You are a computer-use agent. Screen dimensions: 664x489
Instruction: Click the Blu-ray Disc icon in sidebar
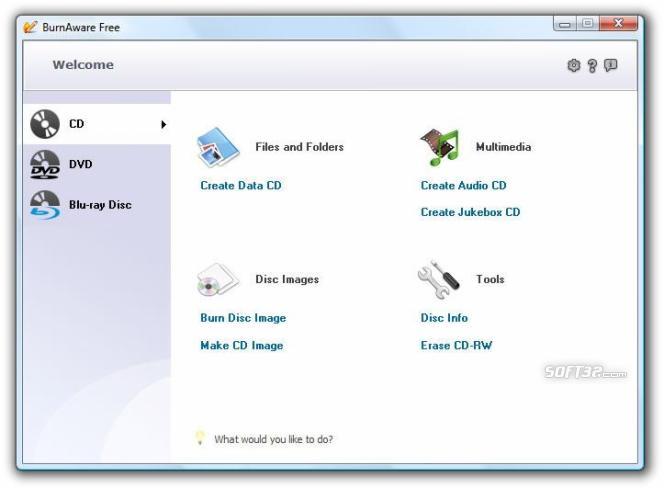pos(45,205)
